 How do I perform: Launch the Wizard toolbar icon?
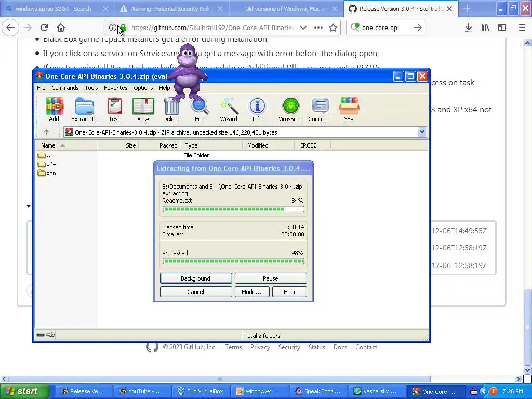point(229,109)
